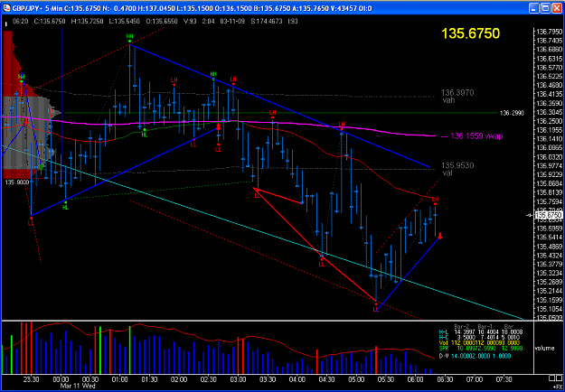
Task: Click the D:V row label in stats table
Action: click(444, 356)
